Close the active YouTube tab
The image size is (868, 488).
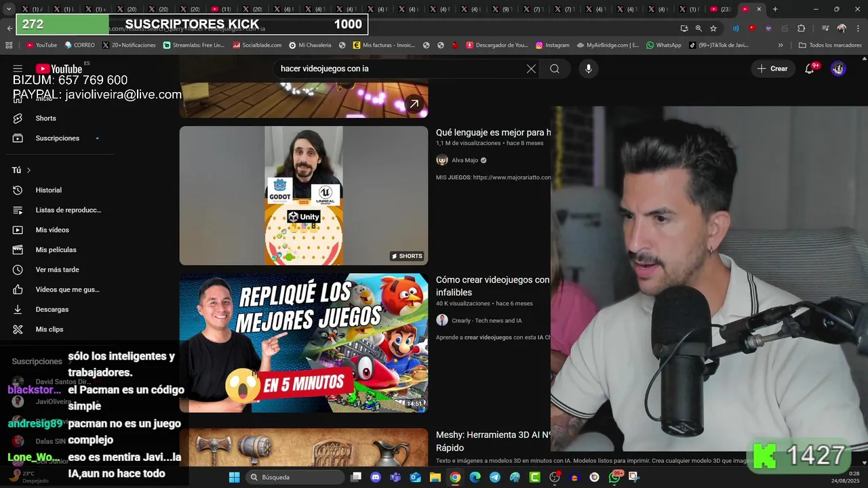[759, 9]
